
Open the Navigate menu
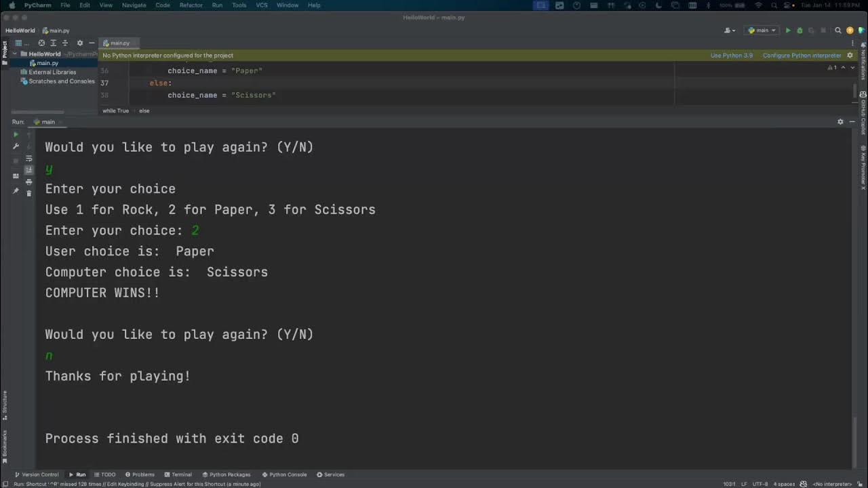(134, 5)
